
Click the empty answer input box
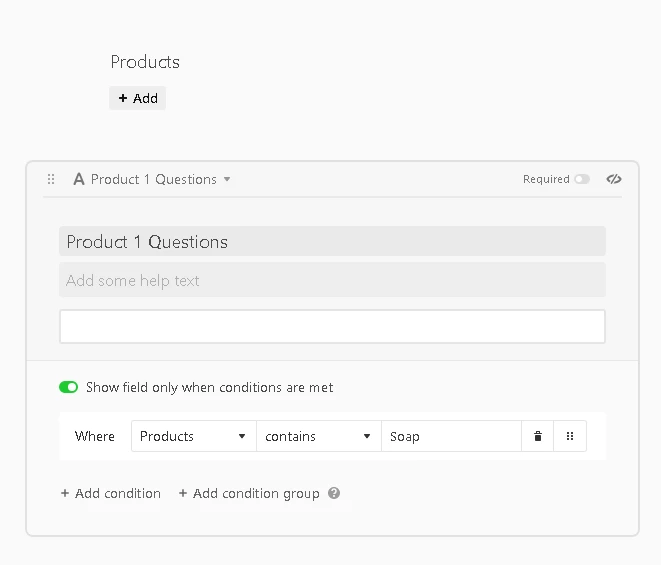coord(332,326)
